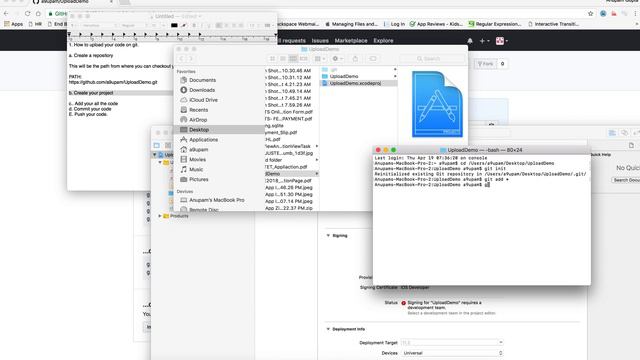Click browser back arrow
Screen dimensions: 640x360
click(6, 13)
